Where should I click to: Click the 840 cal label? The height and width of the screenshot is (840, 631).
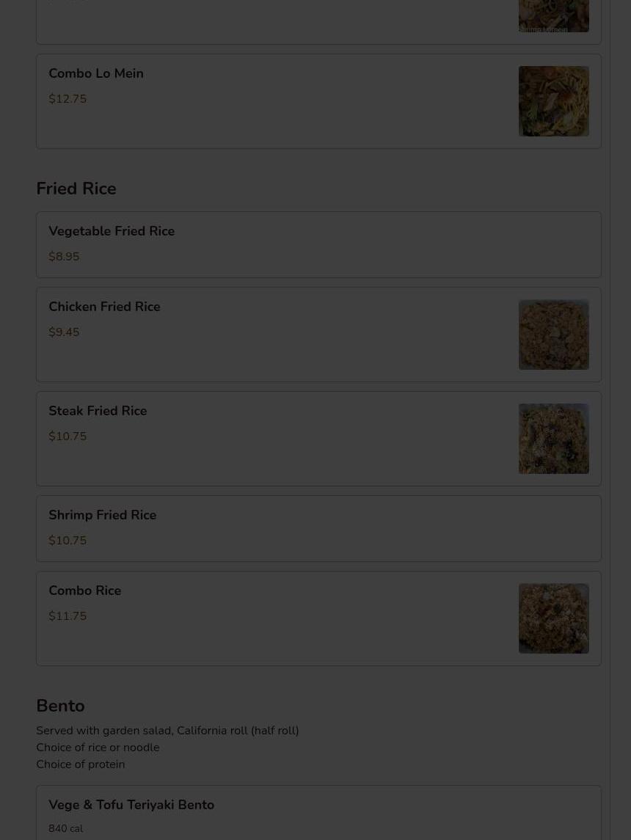click(x=65, y=828)
